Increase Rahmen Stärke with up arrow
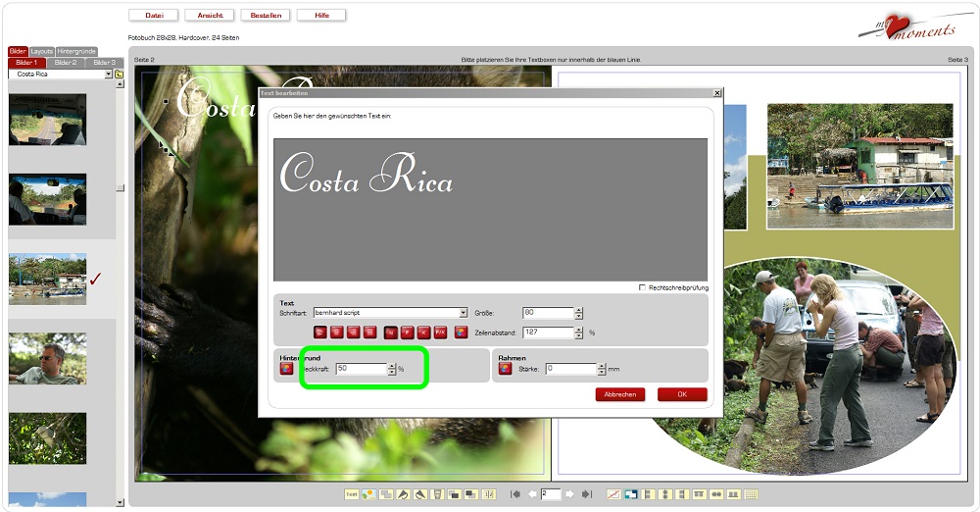Viewport: 980px width, 512px height. 602,366
